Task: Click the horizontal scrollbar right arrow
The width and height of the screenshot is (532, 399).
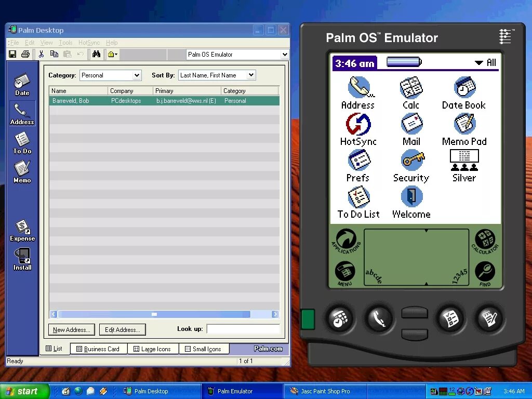Action: click(275, 314)
